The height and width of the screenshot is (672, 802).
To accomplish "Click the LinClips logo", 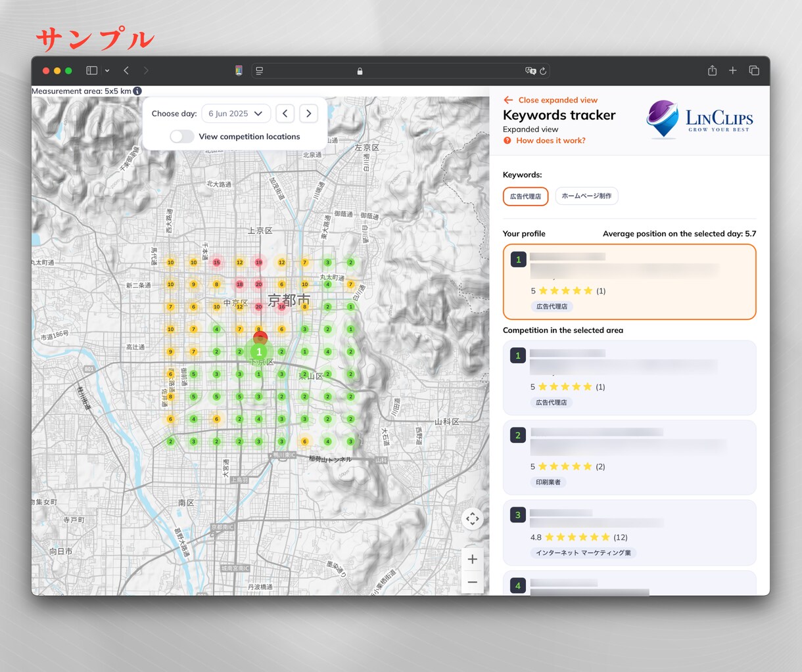I will tap(699, 120).
